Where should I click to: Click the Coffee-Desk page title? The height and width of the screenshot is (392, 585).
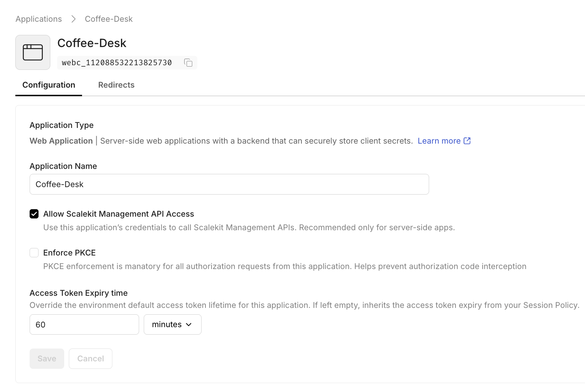tap(92, 43)
